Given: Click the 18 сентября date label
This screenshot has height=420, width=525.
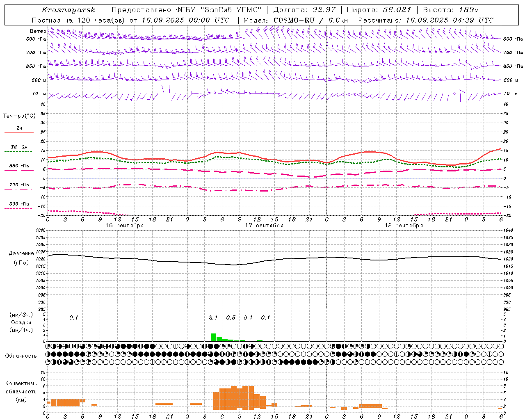Looking at the screenshot, I should coord(404,226).
